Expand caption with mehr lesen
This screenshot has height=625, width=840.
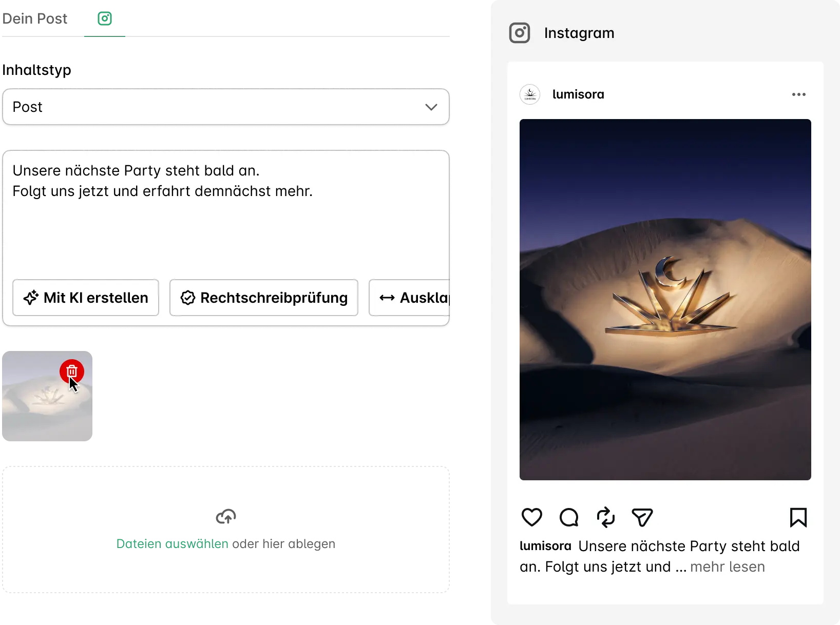pyautogui.click(x=728, y=567)
